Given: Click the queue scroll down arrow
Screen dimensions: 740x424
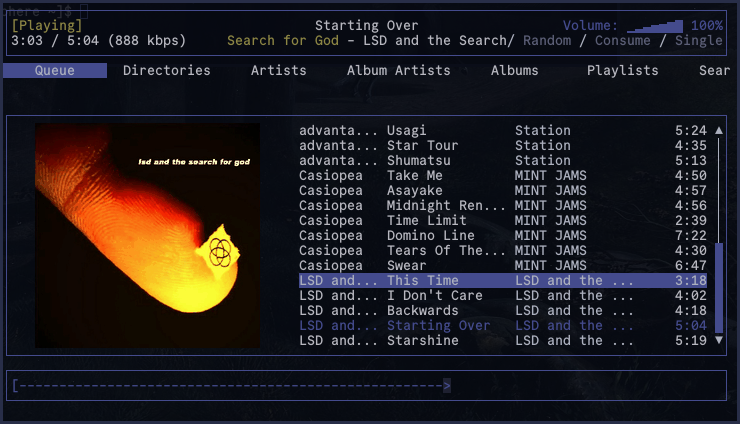Looking at the screenshot, I should pos(719,340).
